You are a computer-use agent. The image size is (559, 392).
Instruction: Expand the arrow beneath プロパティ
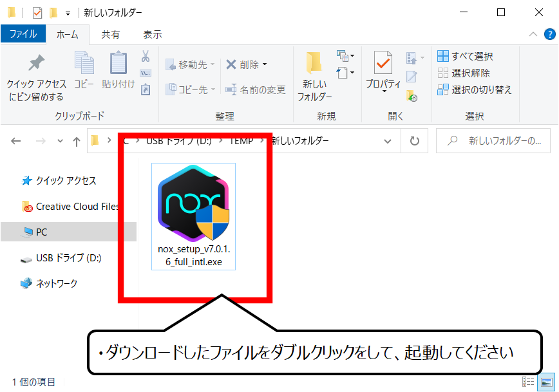coord(384,91)
